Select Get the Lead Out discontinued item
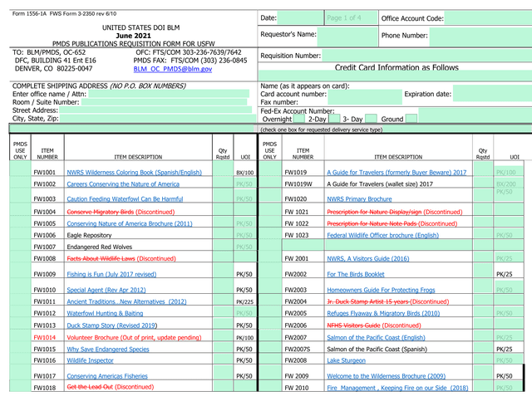This screenshot has width=532, height=411. [111, 387]
